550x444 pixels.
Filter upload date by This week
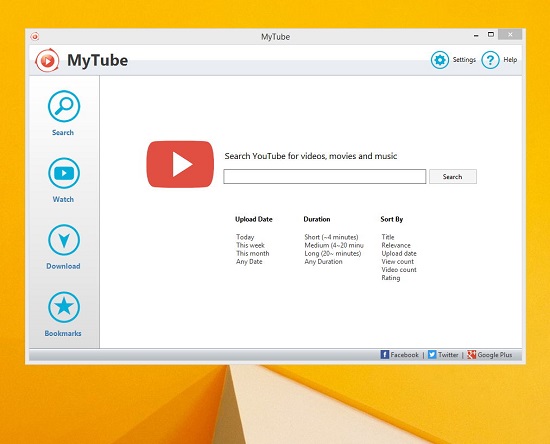point(250,245)
